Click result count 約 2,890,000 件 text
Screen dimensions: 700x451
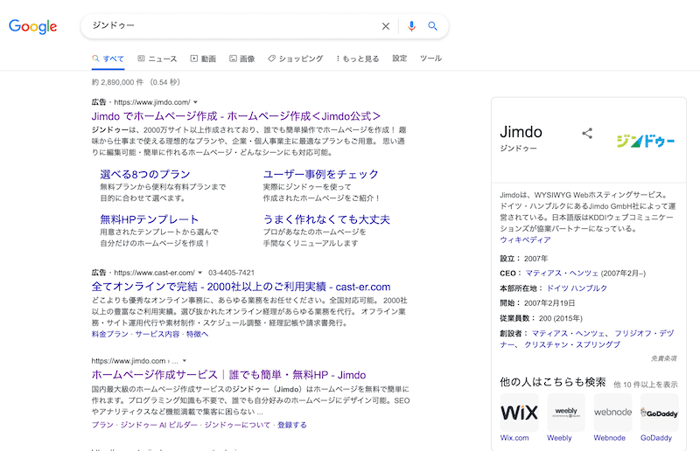(x=118, y=82)
